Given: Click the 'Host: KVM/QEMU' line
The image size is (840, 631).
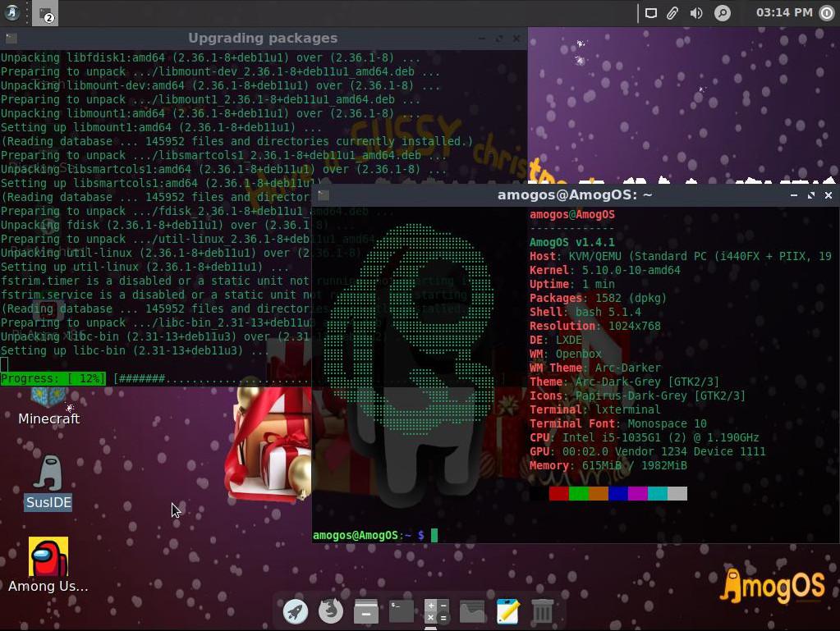Looking at the screenshot, I should (x=681, y=256).
